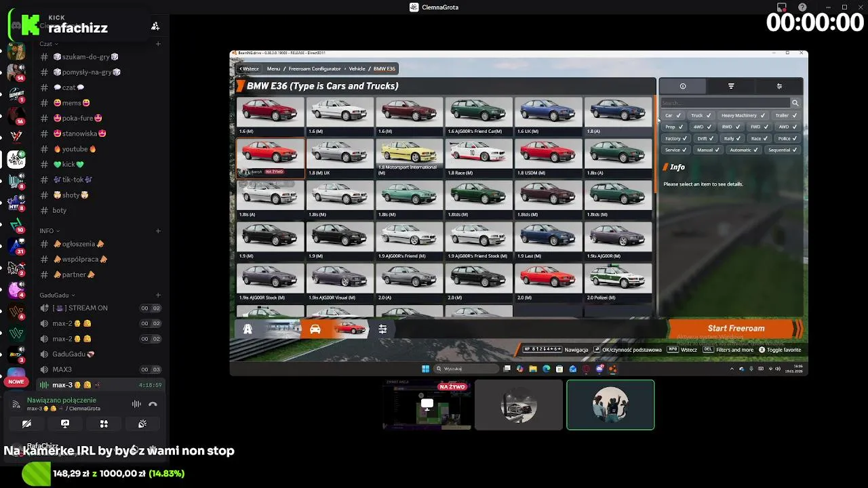Click the map preview thumbnail in bottom bar
Screen dimensions: 868x488
(x=282, y=329)
